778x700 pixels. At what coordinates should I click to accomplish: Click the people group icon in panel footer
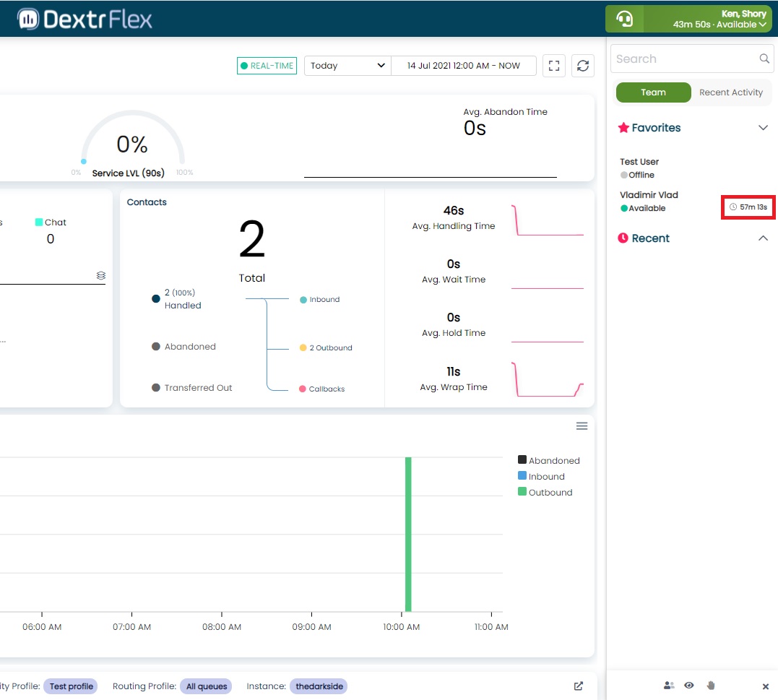669,686
